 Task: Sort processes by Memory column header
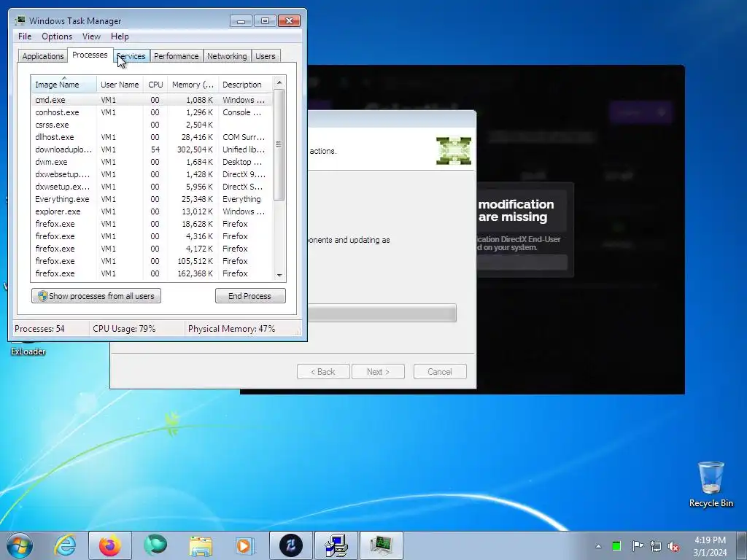193,85
